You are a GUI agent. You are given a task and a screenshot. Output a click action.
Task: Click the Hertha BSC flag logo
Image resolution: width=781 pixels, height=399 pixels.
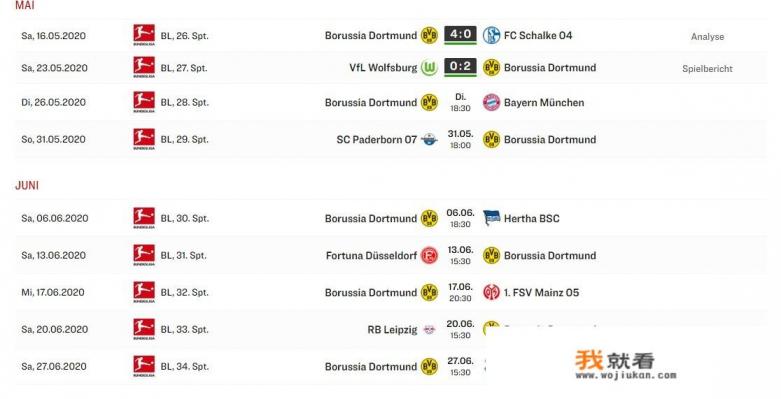[x=491, y=218]
